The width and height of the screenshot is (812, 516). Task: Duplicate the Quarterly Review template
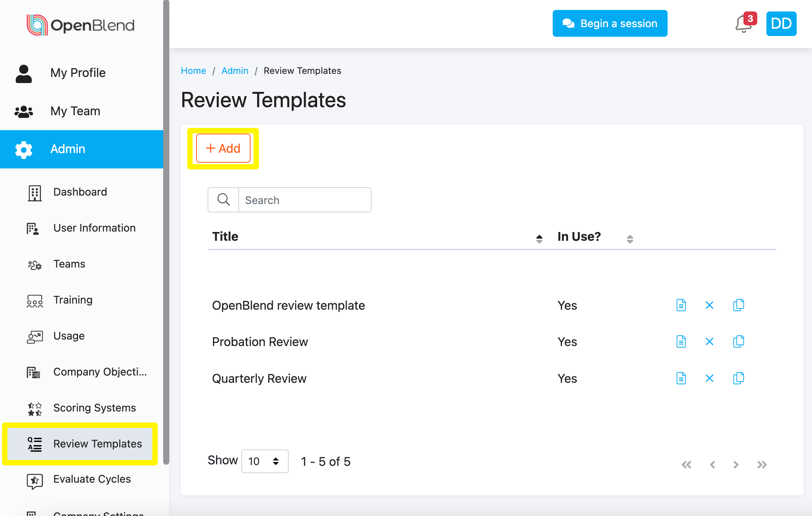coord(738,378)
